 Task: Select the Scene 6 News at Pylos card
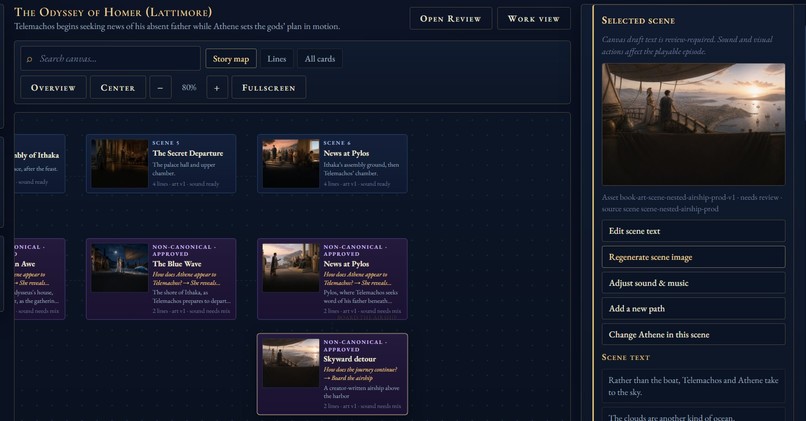[332, 163]
